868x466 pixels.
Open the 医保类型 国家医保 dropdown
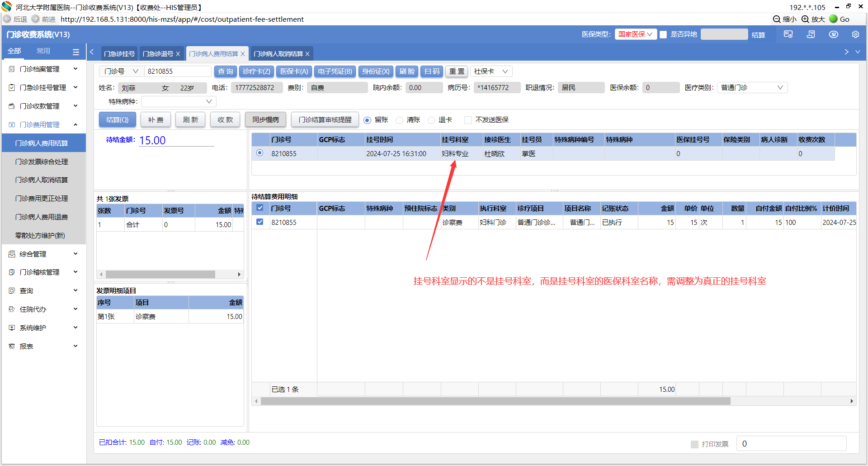tap(636, 34)
